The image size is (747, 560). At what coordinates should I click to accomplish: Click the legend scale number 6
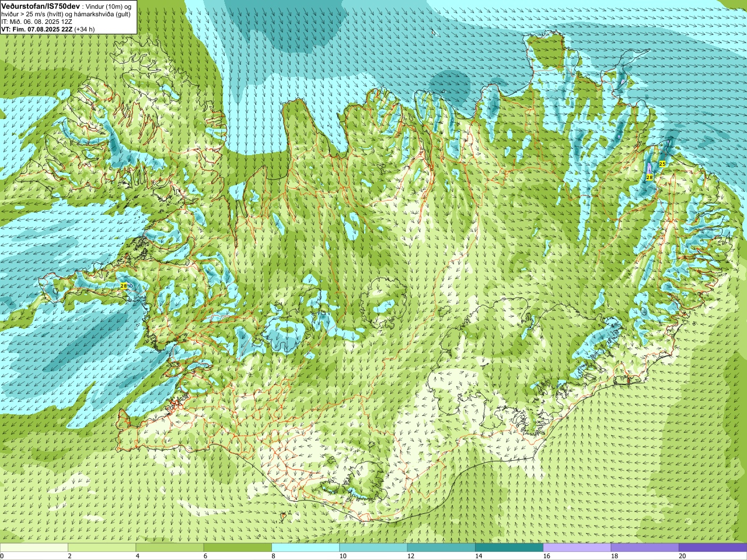(205, 556)
